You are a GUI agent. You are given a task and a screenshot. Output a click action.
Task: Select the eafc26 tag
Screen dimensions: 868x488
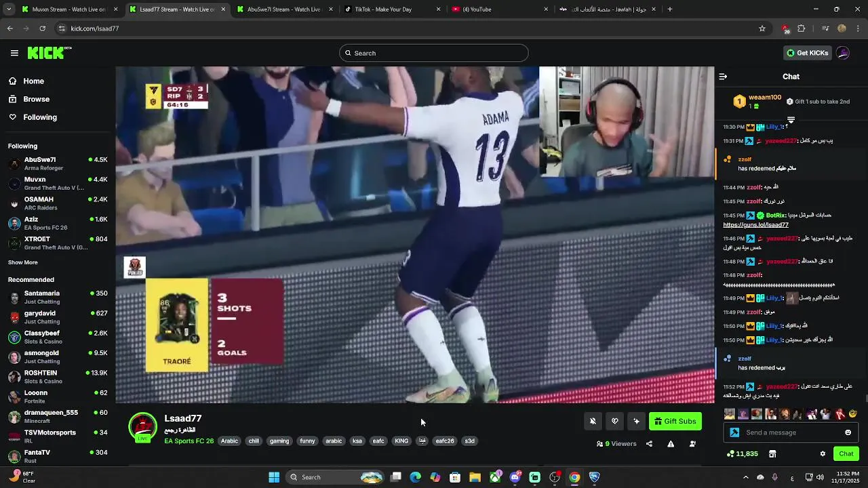pos(445,441)
